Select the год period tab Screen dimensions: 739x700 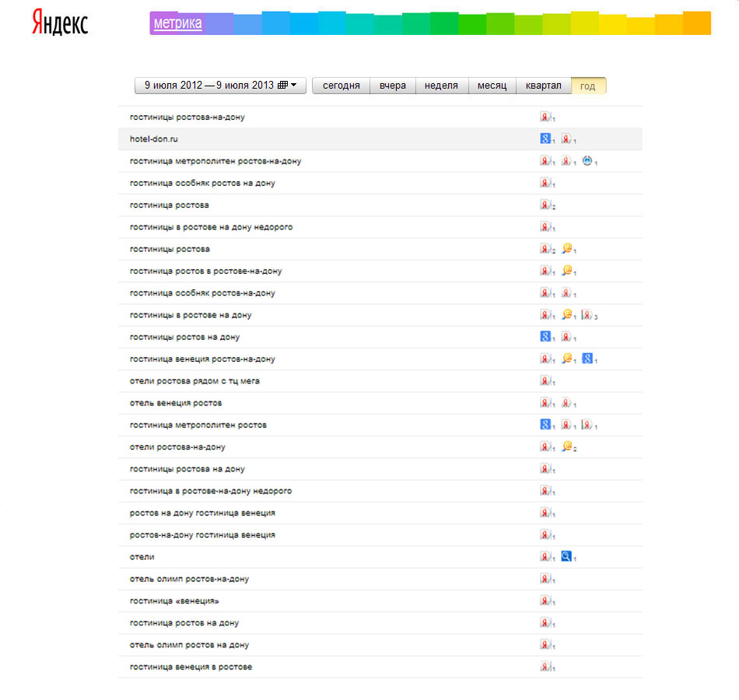pyautogui.click(x=588, y=86)
